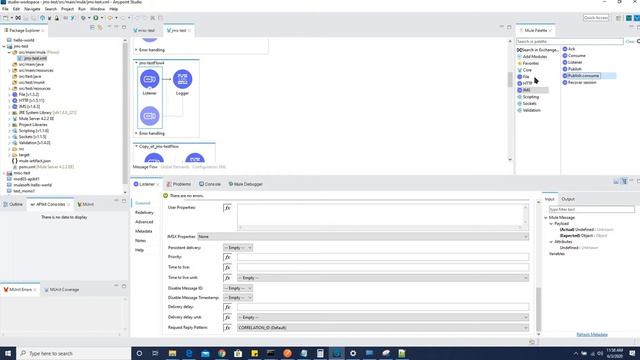Click the green Run toolbar icon
Image resolution: width=640 pixels, height=360 pixels.
point(96,18)
